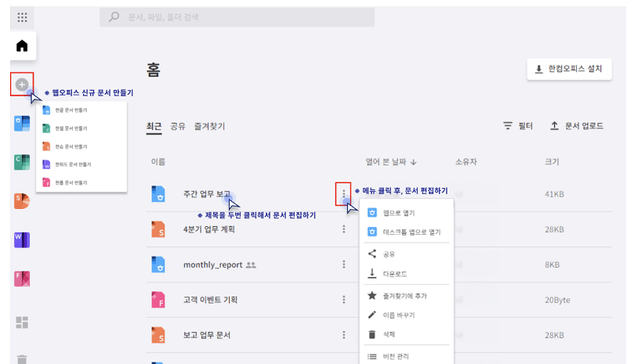Open more menu for monthly_report
Viewport: 627px width, 364px height.
343,264
